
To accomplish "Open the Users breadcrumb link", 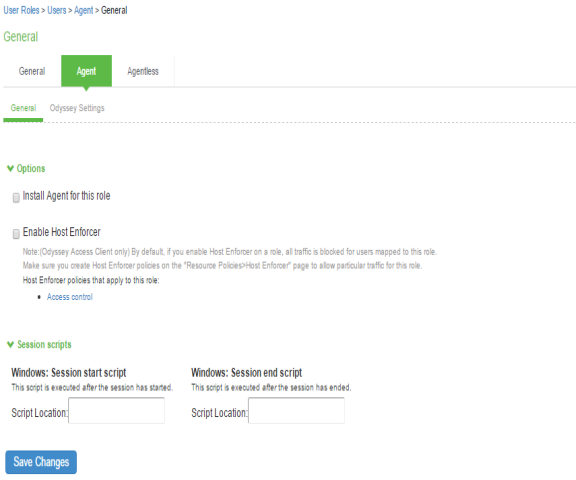I will click(57, 10).
